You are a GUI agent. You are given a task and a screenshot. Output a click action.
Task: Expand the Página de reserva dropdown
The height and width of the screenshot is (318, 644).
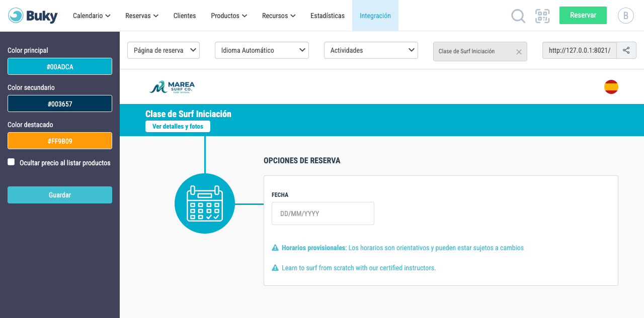pos(164,50)
